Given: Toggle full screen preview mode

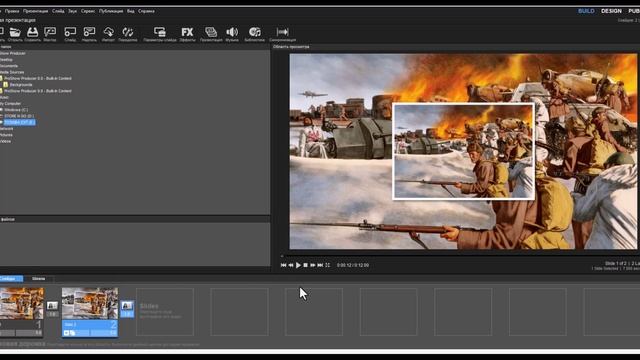Looking at the screenshot, I should [327, 265].
